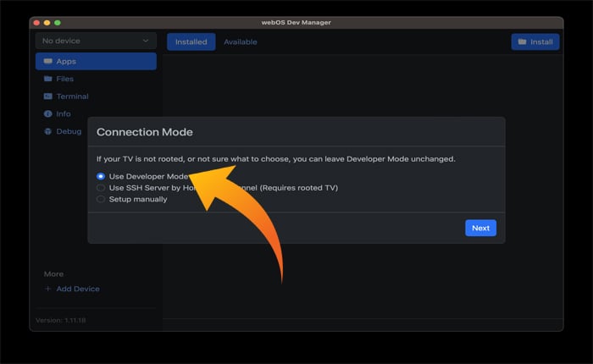Select the Debug icon in the sidebar
This screenshot has height=364, width=593.
pos(47,131)
